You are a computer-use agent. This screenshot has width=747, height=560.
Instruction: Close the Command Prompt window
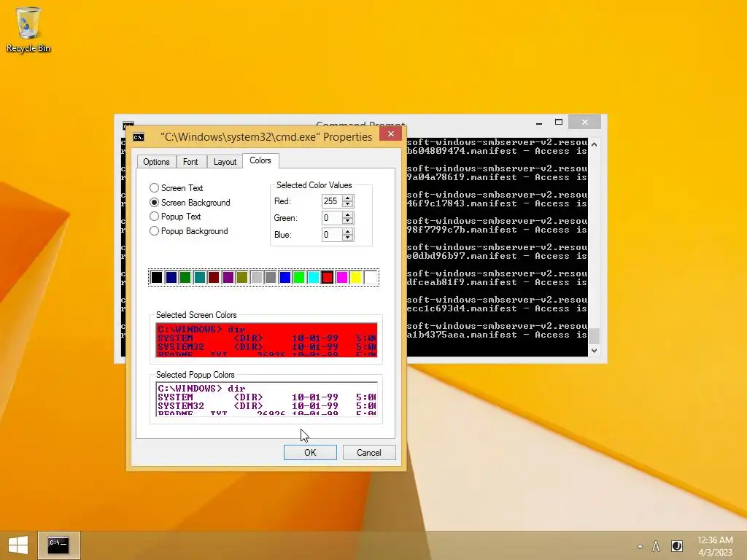click(x=585, y=122)
